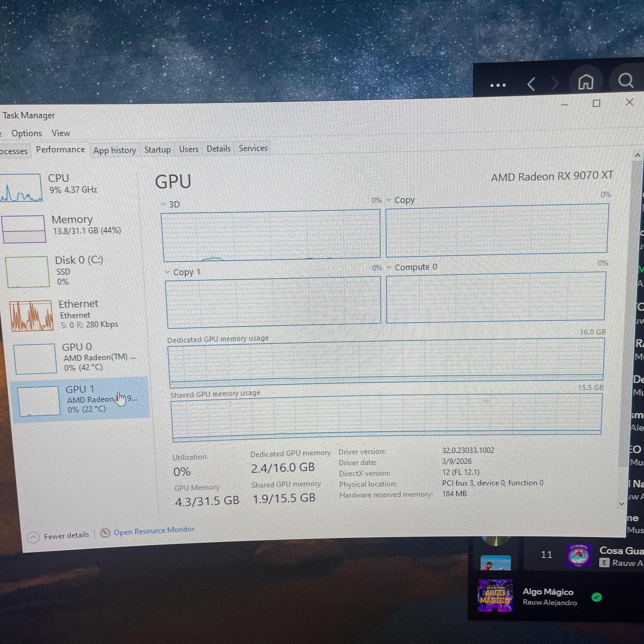The height and width of the screenshot is (644, 644).
Task: Select track number 11 in the music app
Action: coord(546,555)
